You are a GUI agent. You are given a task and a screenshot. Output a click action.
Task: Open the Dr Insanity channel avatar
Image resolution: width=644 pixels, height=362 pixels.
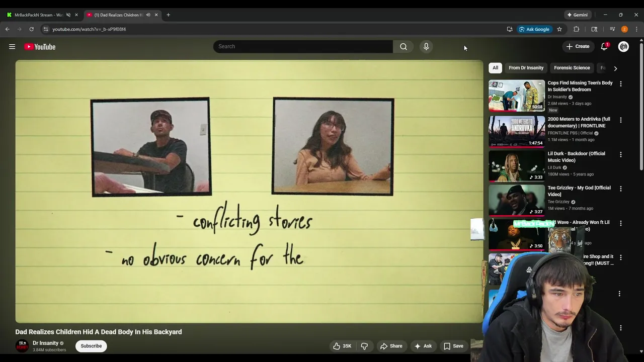click(x=22, y=346)
